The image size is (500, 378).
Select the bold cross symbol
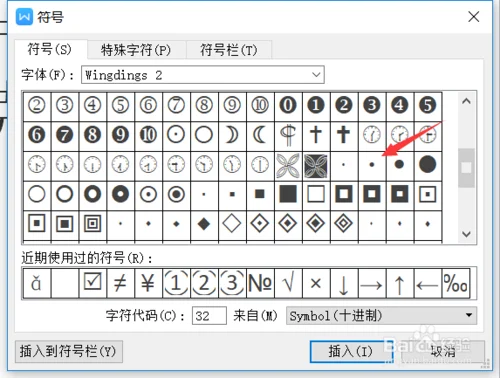pos(344,135)
